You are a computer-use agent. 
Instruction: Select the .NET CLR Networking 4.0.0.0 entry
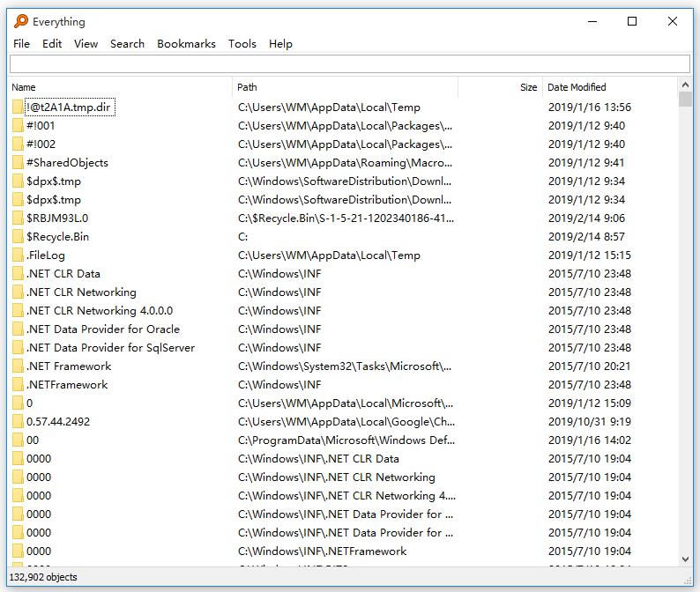click(x=99, y=310)
